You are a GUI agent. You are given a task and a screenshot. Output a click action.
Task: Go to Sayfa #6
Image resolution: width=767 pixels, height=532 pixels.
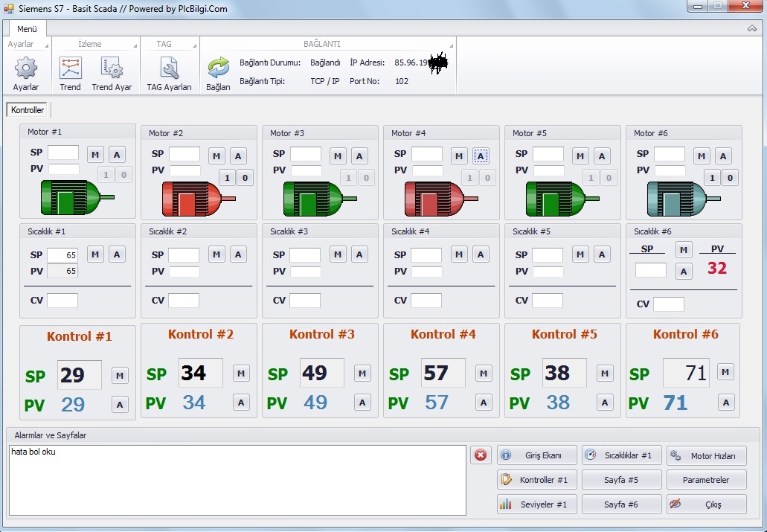click(x=622, y=504)
